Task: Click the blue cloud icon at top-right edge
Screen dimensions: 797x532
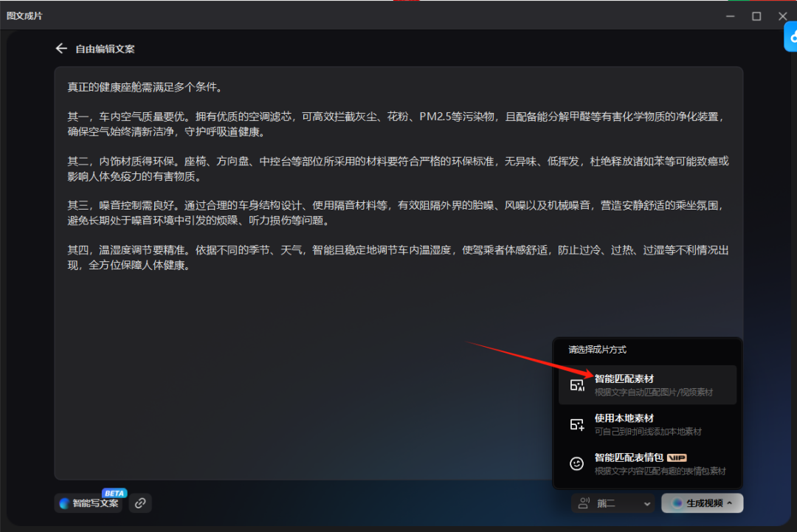Action: point(792,35)
